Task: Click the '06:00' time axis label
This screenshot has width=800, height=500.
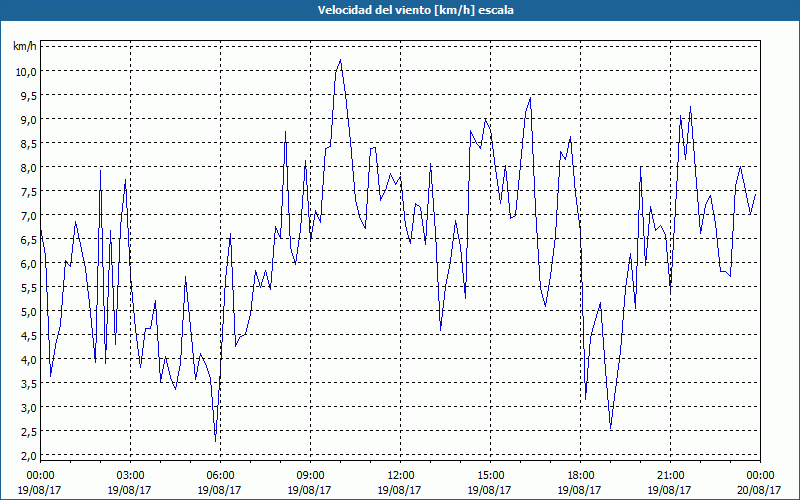Action: pyautogui.click(x=220, y=476)
